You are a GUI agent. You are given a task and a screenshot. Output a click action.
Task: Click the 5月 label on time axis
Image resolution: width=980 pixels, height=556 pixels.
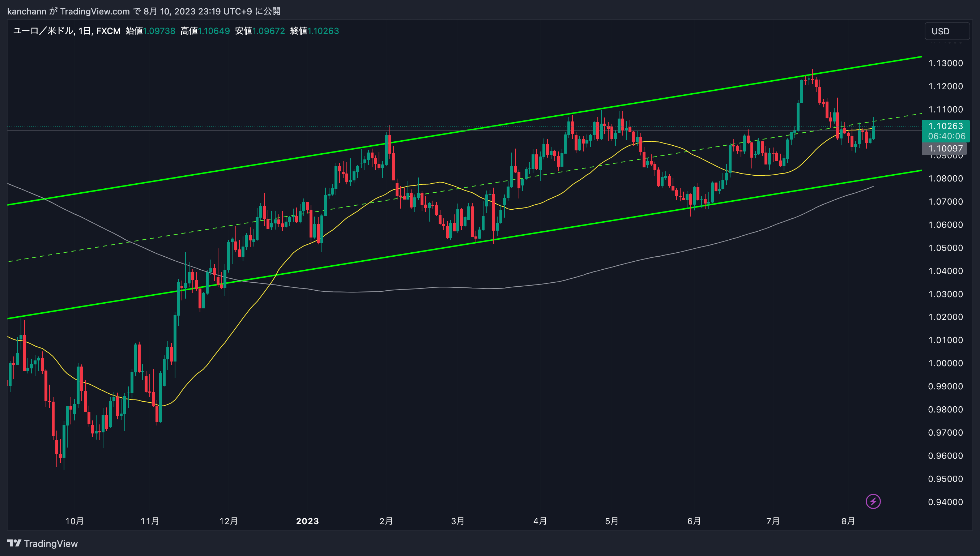pyautogui.click(x=612, y=521)
